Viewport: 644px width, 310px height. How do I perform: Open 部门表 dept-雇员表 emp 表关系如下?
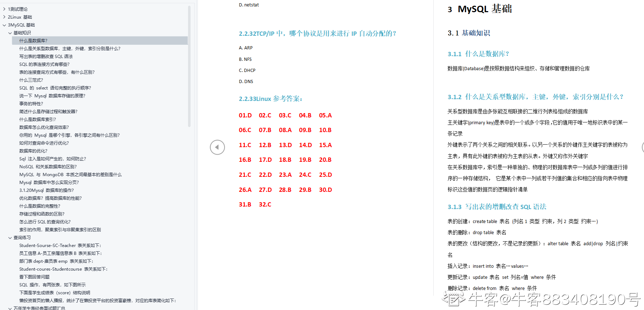[56, 261]
